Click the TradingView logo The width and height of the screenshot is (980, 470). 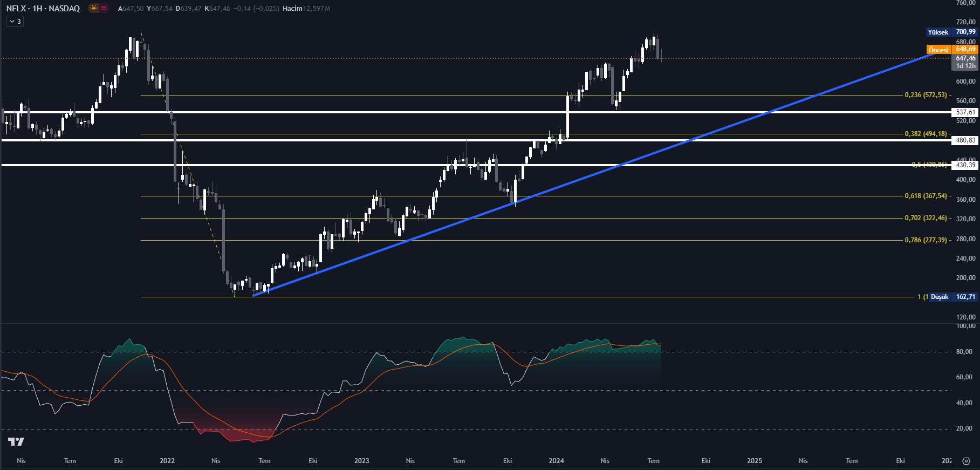[16, 442]
